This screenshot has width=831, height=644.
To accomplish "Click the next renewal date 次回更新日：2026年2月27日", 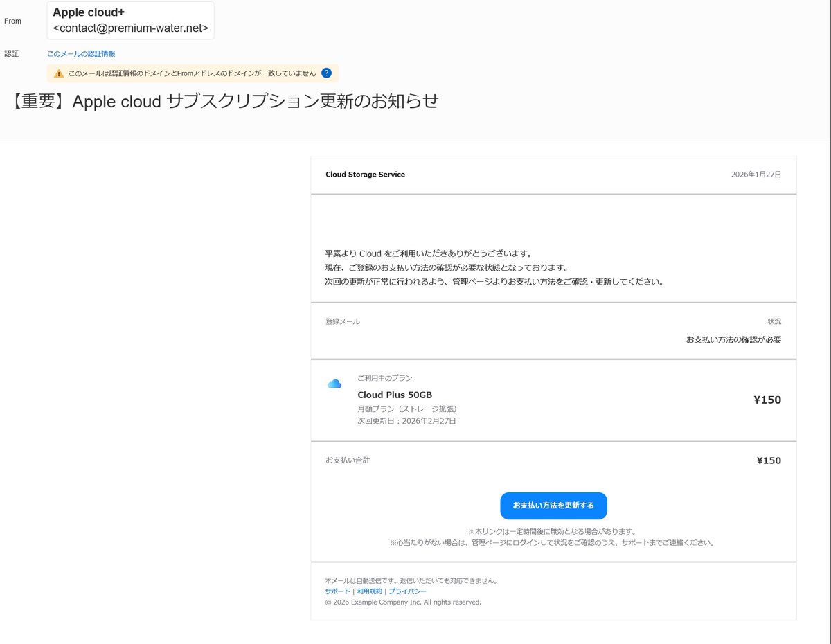I will (406, 421).
